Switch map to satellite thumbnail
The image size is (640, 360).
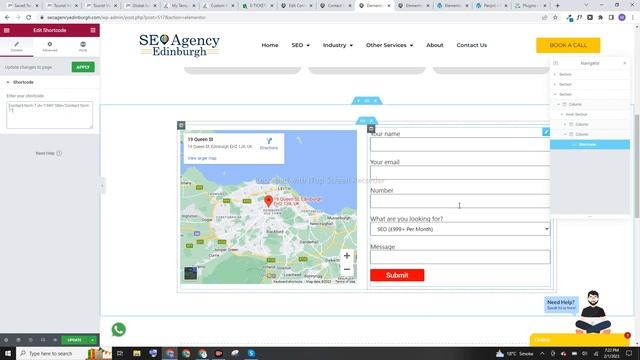[x=191, y=273]
